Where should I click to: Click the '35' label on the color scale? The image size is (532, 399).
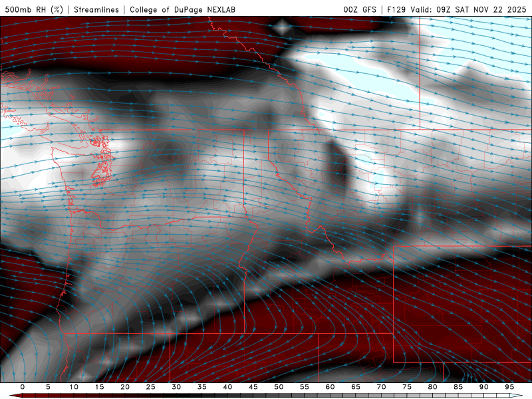202,387
